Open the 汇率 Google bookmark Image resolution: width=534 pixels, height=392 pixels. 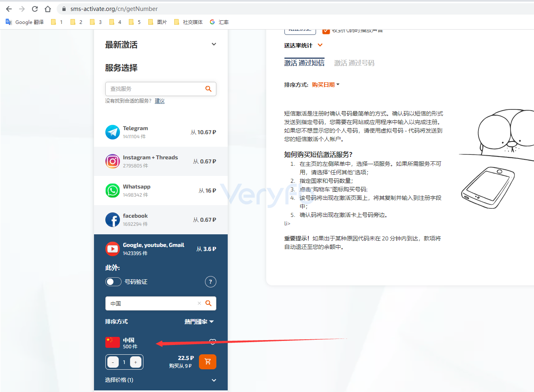point(219,22)
